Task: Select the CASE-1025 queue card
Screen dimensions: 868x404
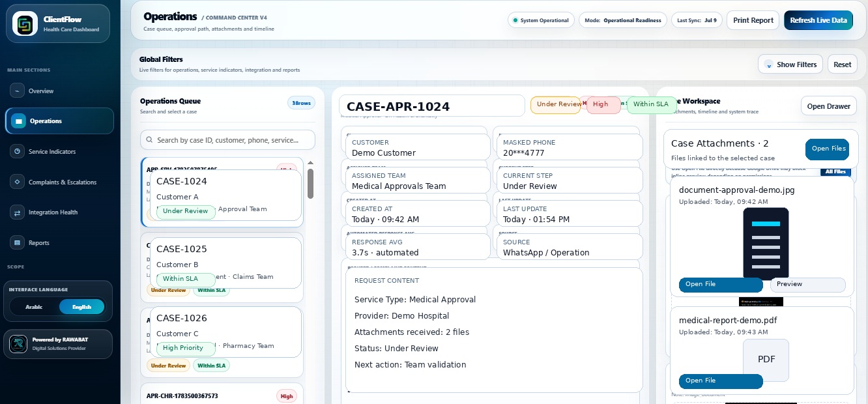Action: click(225, 263)
